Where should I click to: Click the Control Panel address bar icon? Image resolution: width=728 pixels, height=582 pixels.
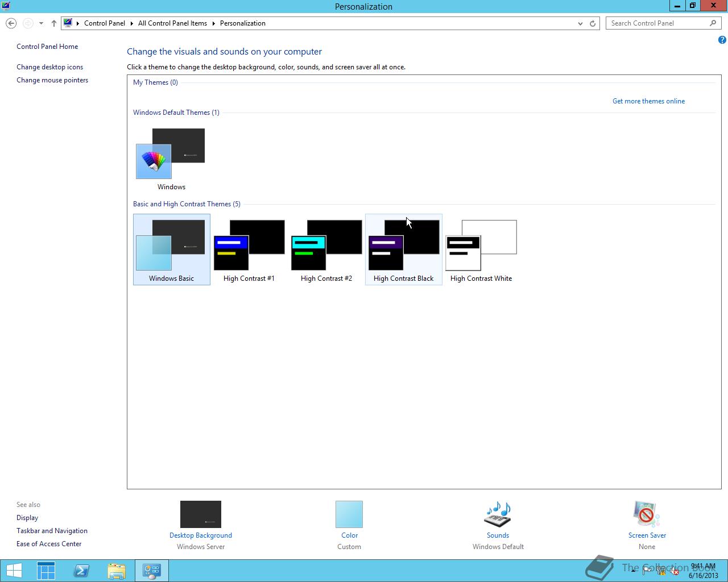click(x=68, y=23)
